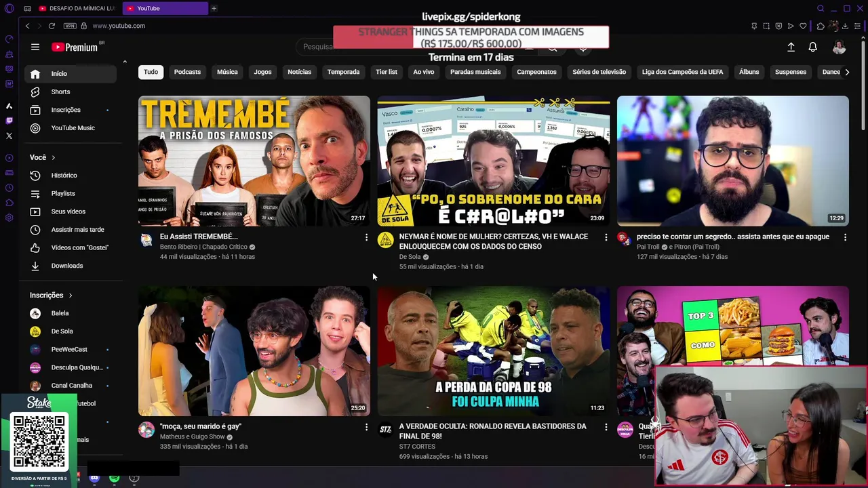This screenshot has height=488, width=868.
Task: Open the Opera tab search magnifier
Action: pyautogui.click(x=821, y=8)
